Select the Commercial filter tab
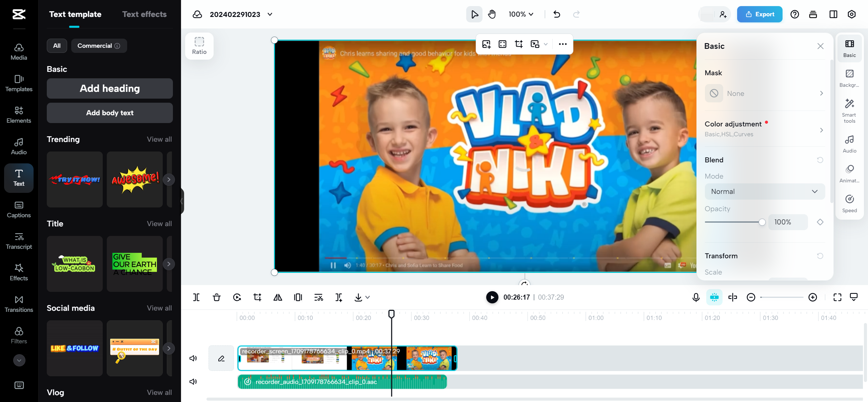868x402 pixels. pos(97,45)
